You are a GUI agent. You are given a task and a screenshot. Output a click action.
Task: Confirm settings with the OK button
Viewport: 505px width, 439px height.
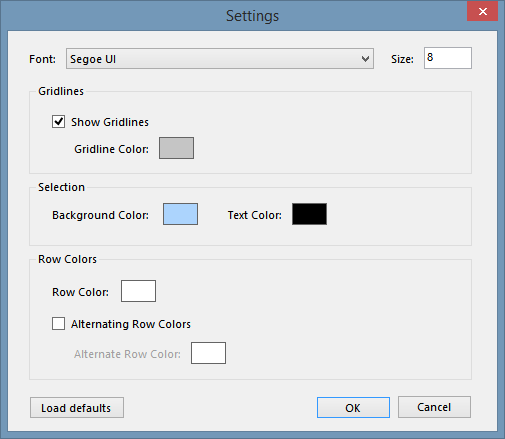pos(353,407)
